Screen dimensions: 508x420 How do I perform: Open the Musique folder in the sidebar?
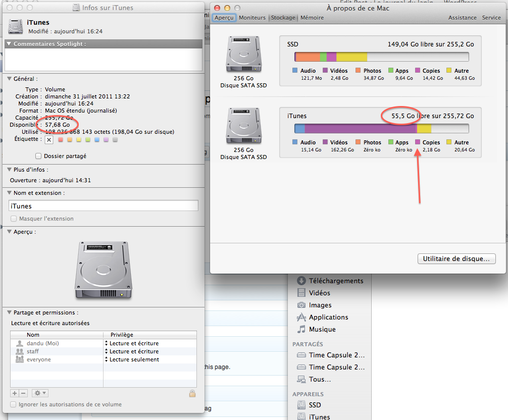[322, 329]
